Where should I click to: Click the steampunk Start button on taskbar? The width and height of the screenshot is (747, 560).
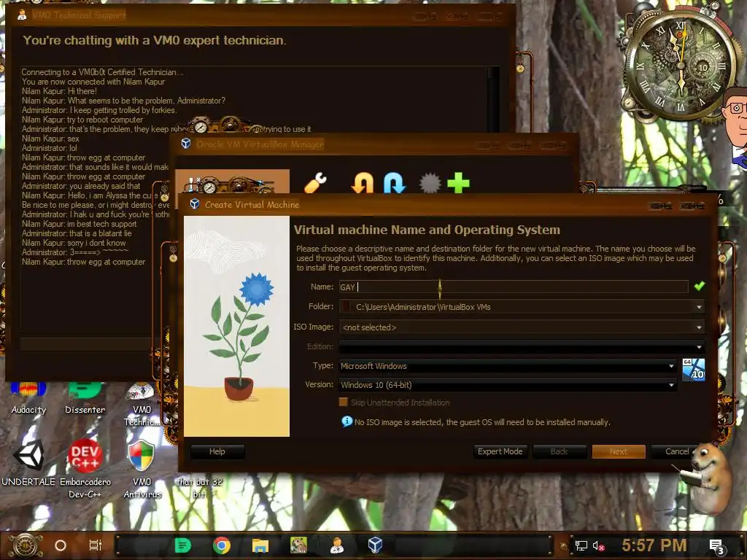pos(26,545)
